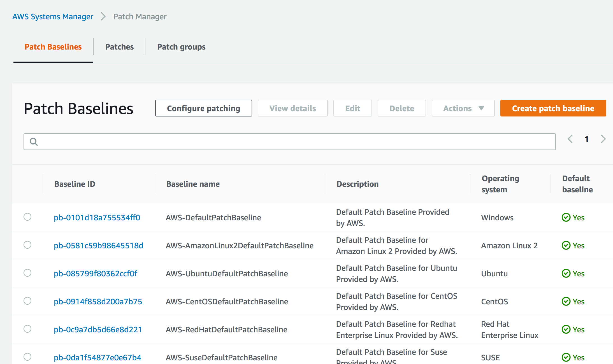
Task: Click 'Default Patch Baseline for CentOS' description
Action: pyautogui.click(x=397, y=302)
